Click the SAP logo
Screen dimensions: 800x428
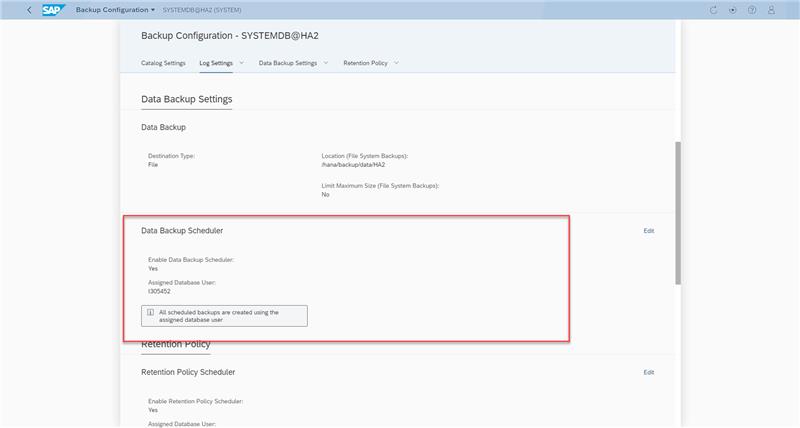coord(53,10)
